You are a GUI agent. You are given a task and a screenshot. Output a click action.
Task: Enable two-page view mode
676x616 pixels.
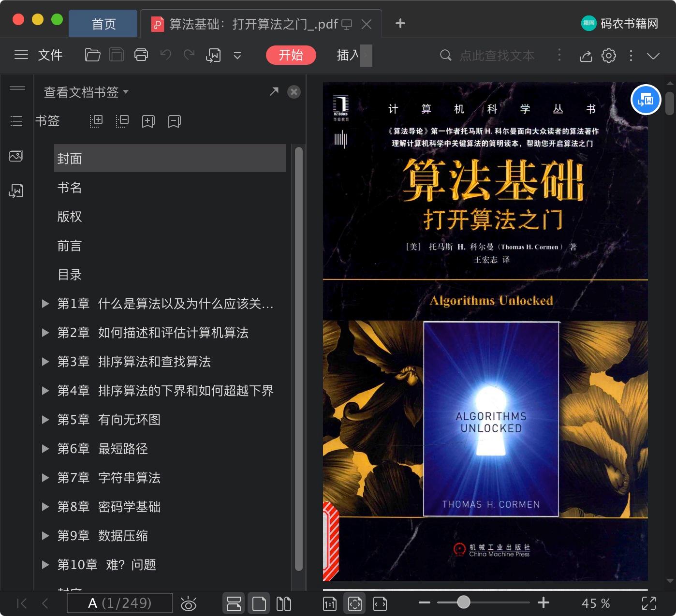(283, 603)
